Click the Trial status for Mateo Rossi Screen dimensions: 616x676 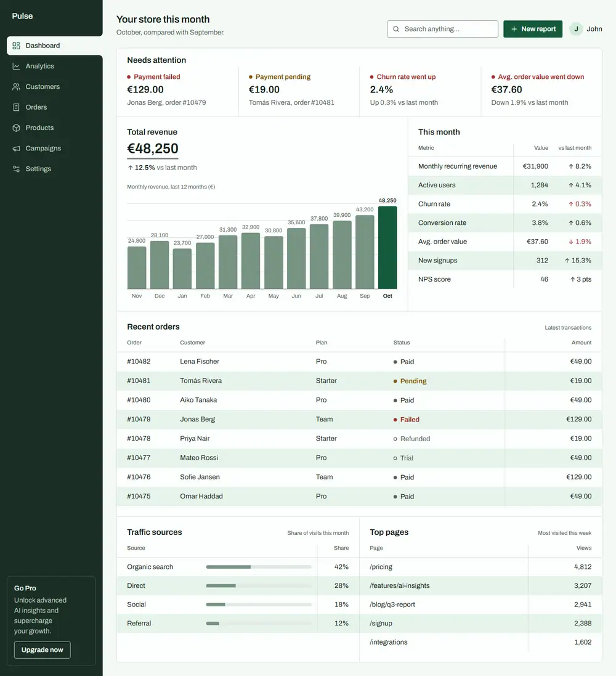coord(403,458)
